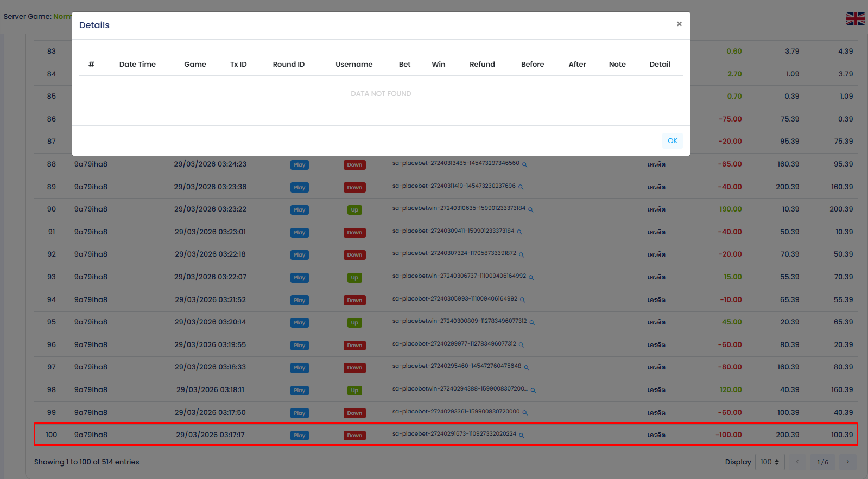Click magnifier icon in row 93
The width and height of the screenshot is (868, 479).
[x=531, y=277]
